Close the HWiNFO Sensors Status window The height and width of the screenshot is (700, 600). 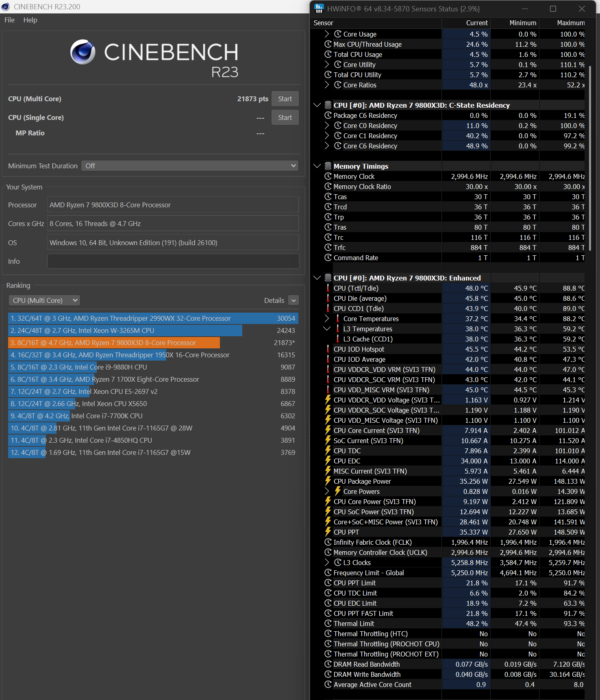(582, 9)
